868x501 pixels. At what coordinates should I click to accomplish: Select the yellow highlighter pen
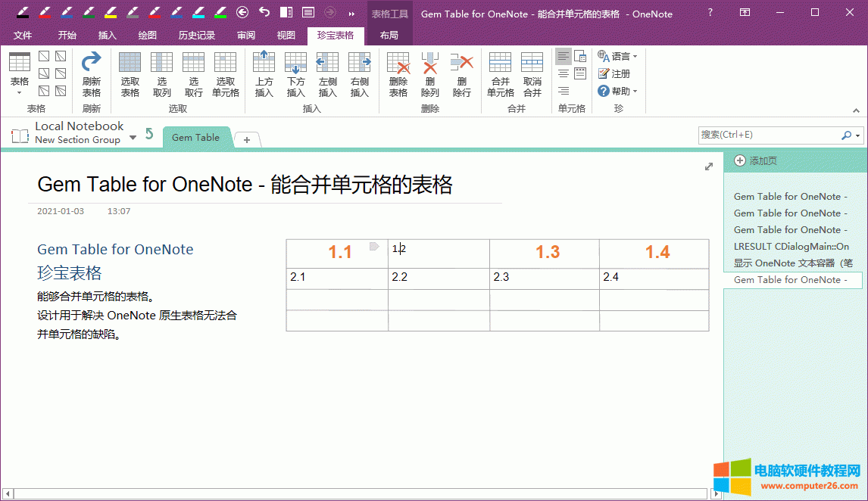pyautogui.click(x=111, y=12)
